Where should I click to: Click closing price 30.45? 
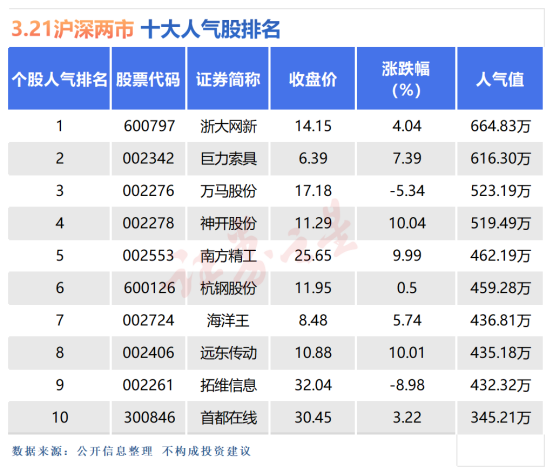click(x=313, y=418)
